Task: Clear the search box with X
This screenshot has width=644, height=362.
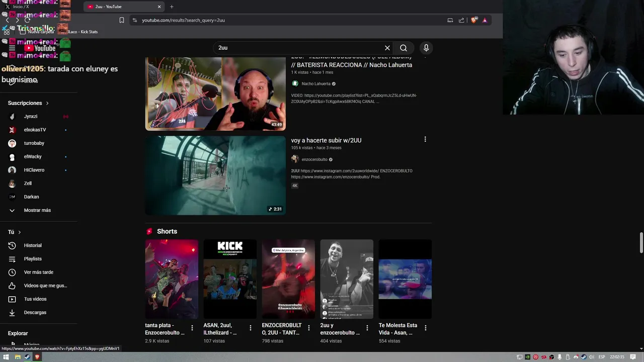Action: click(387, 48)
